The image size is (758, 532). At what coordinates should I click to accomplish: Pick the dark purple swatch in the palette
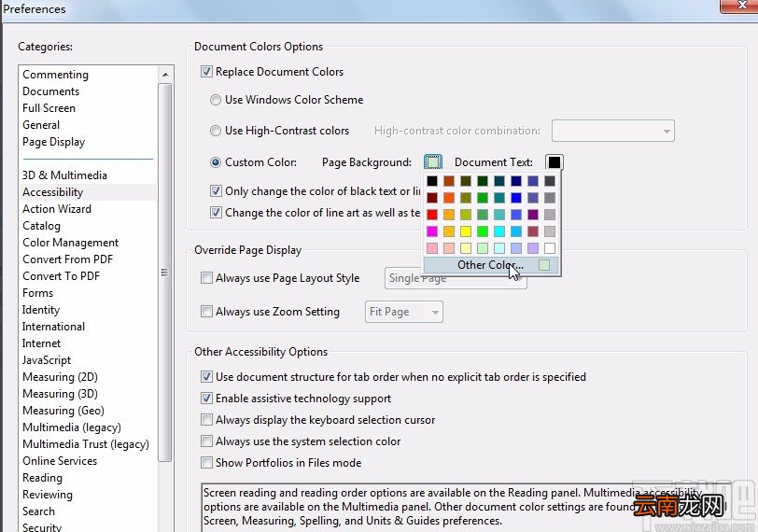coord(532,215)
